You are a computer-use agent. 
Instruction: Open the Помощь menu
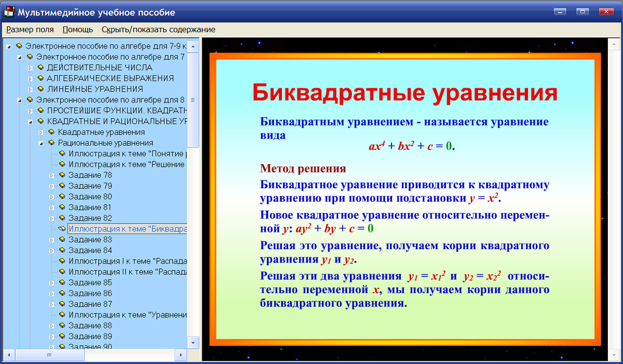[x=78, y=30]
